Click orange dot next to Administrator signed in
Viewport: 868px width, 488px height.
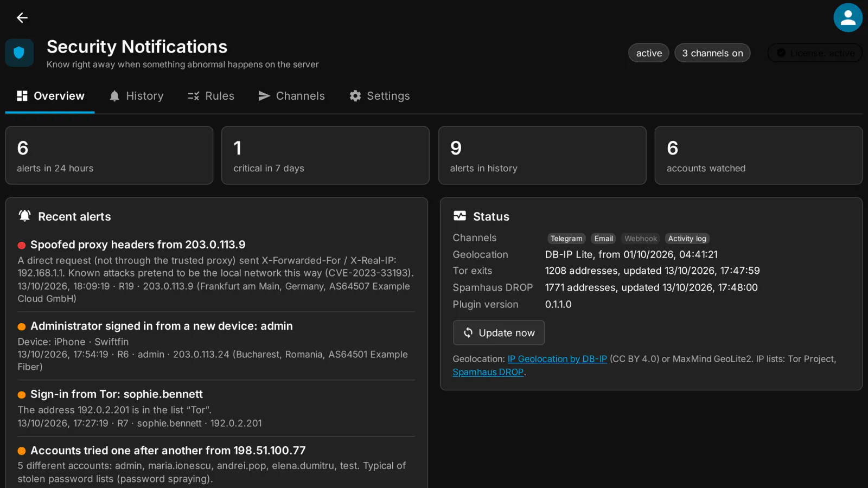[22, 326]
